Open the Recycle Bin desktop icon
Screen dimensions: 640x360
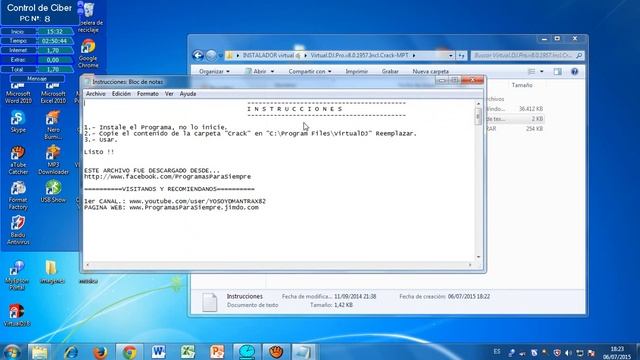(89, 17)
